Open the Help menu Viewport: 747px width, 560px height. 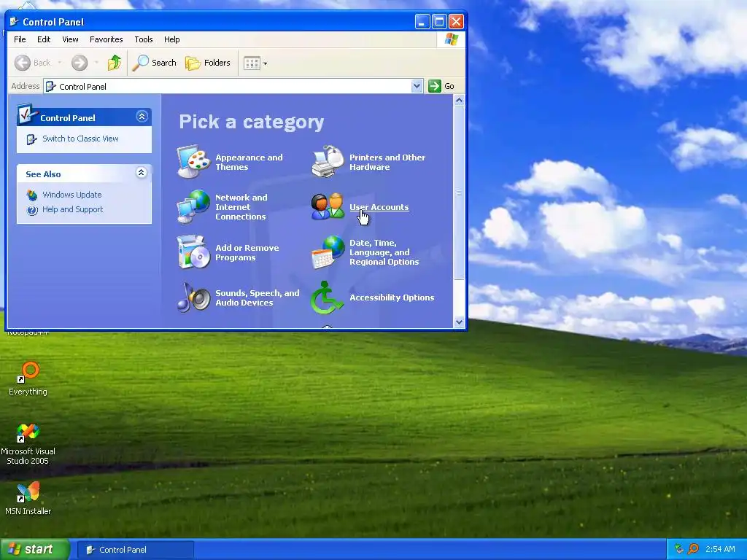(172, 39)
